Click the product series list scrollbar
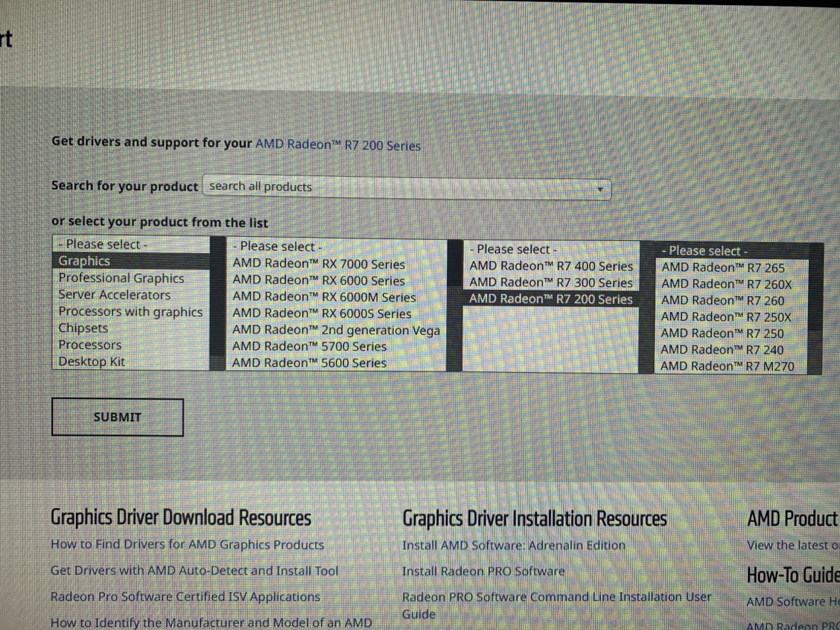Viewport: 840px width, 630px height. click(454, 306)
